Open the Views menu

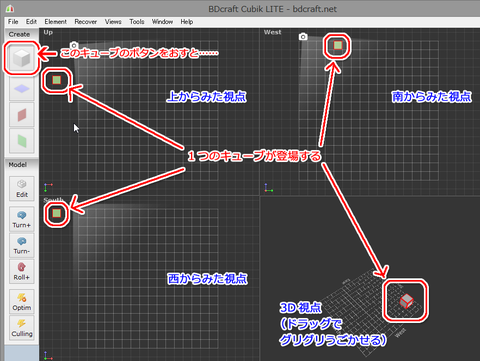coord(113,22)
